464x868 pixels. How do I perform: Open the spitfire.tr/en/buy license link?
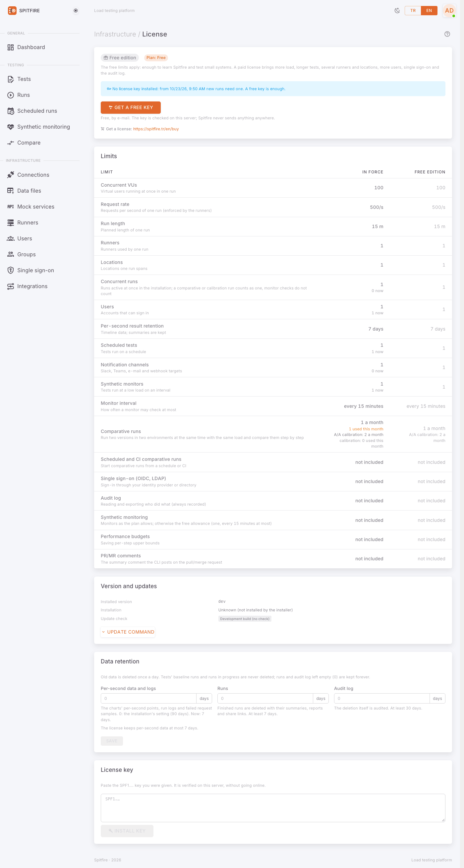point(156,129)
